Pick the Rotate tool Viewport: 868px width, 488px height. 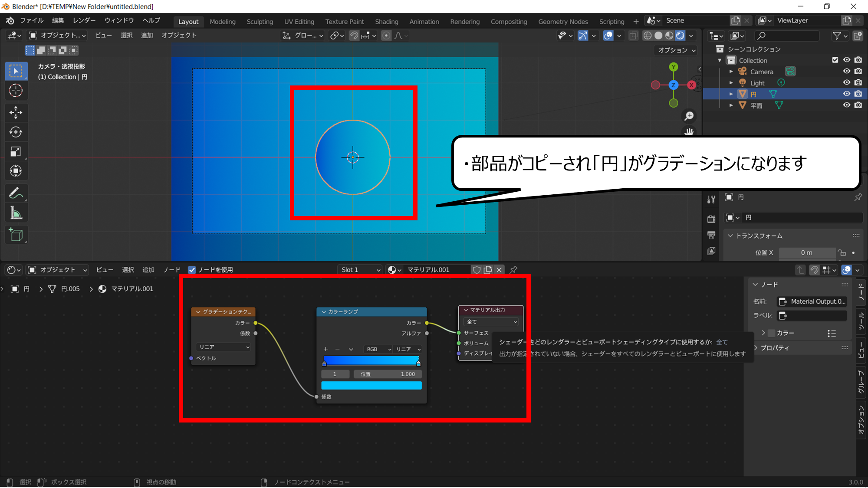click(16, 132)
